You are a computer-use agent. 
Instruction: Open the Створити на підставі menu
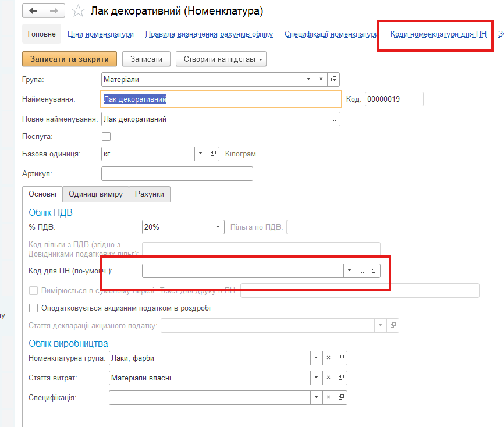221,59
